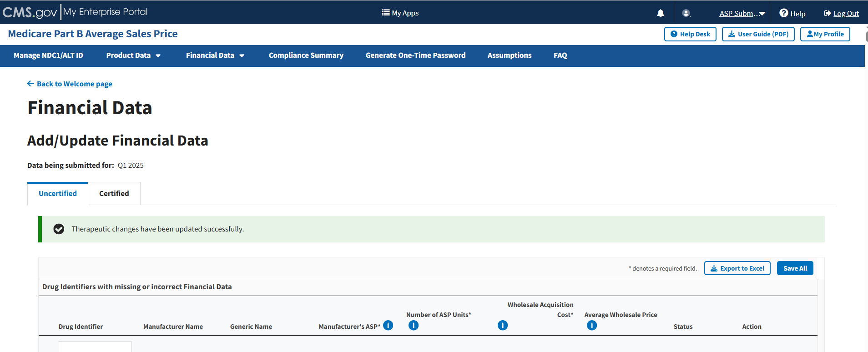Download the User Guide (PDF)
Image resolution: width=868 pixels, height=352 pixels.
[x=758, y=34]
